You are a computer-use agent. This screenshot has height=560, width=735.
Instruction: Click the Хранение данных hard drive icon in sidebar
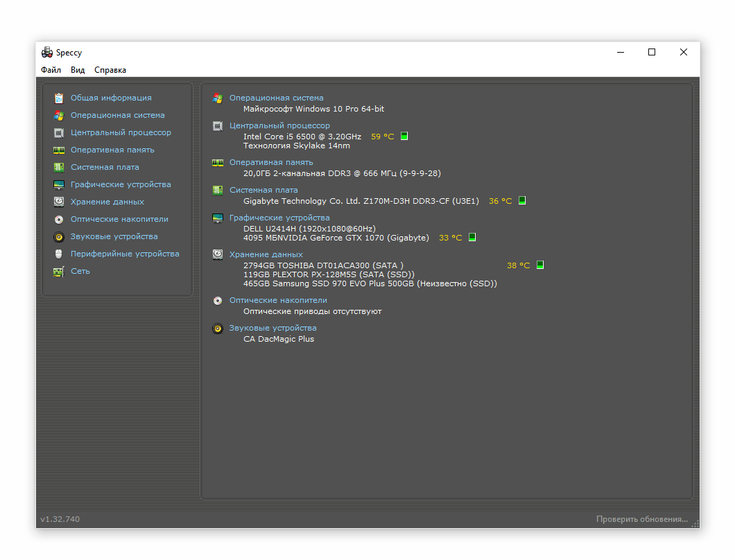59,202
